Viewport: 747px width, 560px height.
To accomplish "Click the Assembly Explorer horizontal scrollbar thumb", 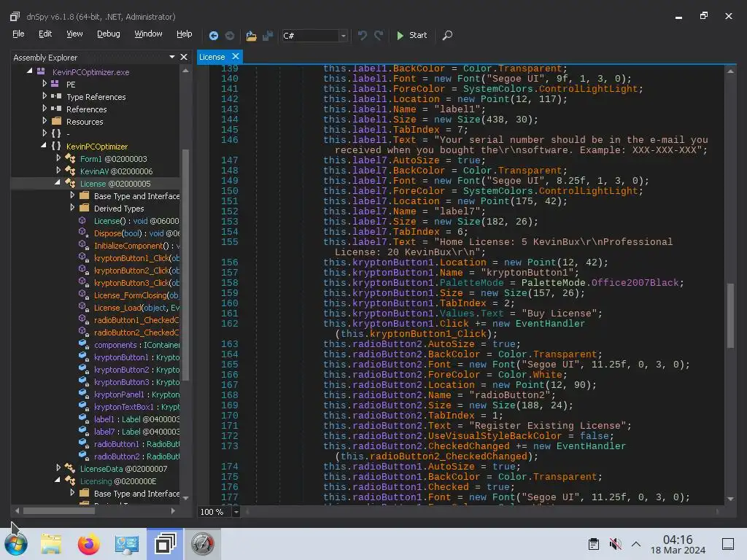I will [58, 511].
